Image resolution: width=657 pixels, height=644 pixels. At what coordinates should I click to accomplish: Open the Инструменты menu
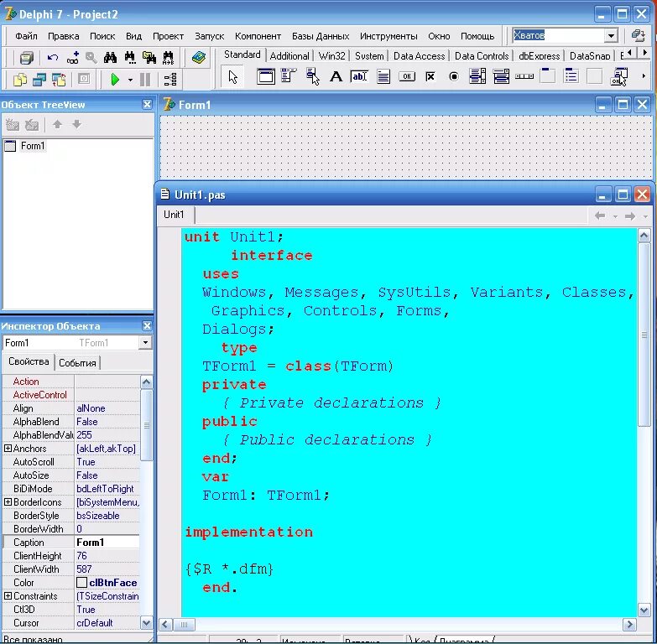point(388,36)
